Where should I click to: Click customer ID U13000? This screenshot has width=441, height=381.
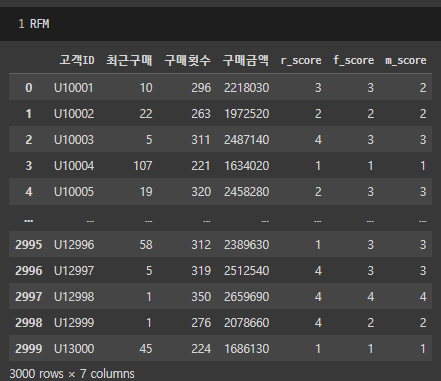point(74,349)
